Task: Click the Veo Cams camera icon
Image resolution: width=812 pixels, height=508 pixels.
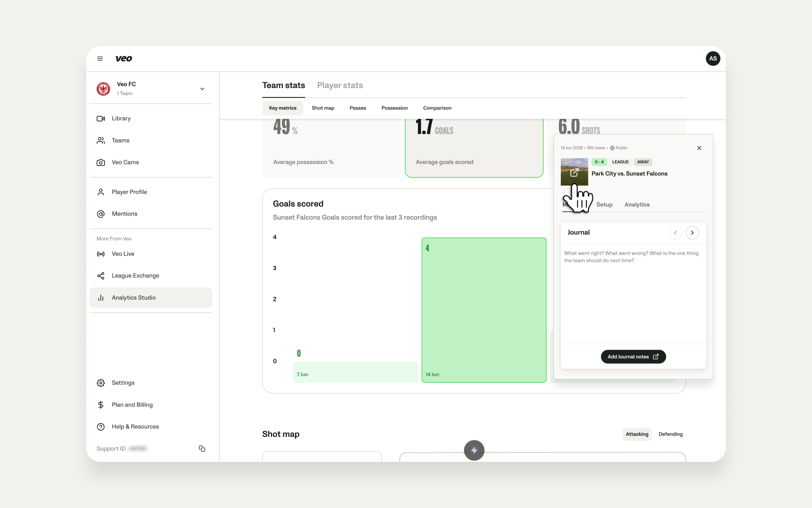Action: (x=101, y=163)
